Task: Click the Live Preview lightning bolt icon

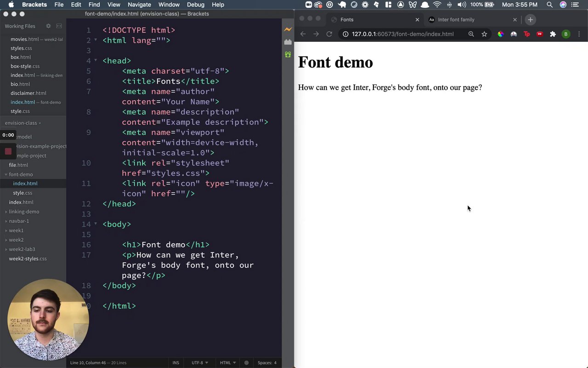Action: pos(288,29)
